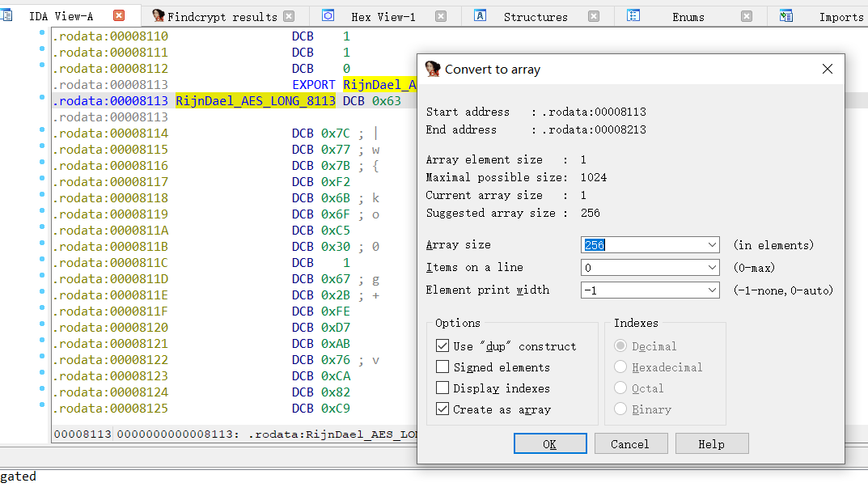
Task: Expand the Array size dropdown
Action: click(x=712, y=245)
